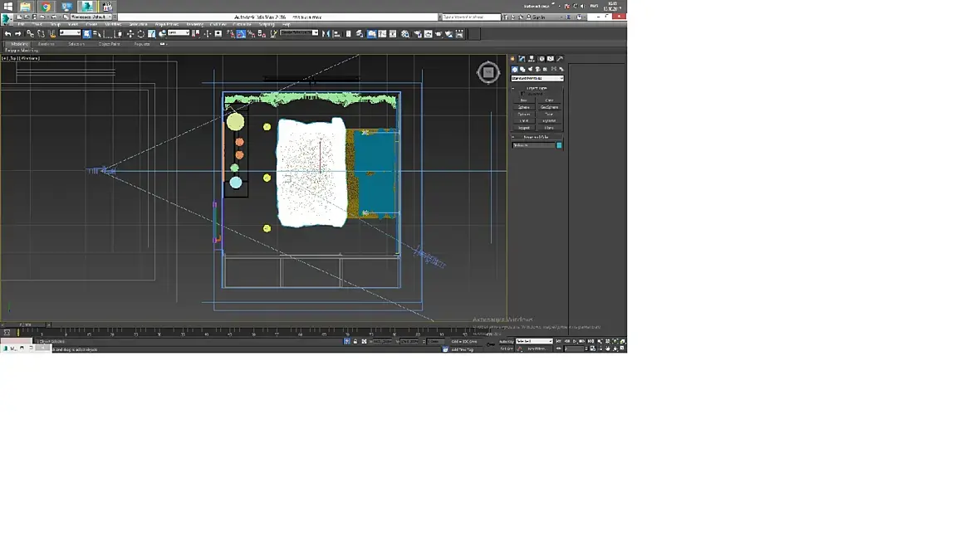The width and height of the screenshot is (980, 551).
Task: Switch to Modify command panel tab
Action: 522,58
